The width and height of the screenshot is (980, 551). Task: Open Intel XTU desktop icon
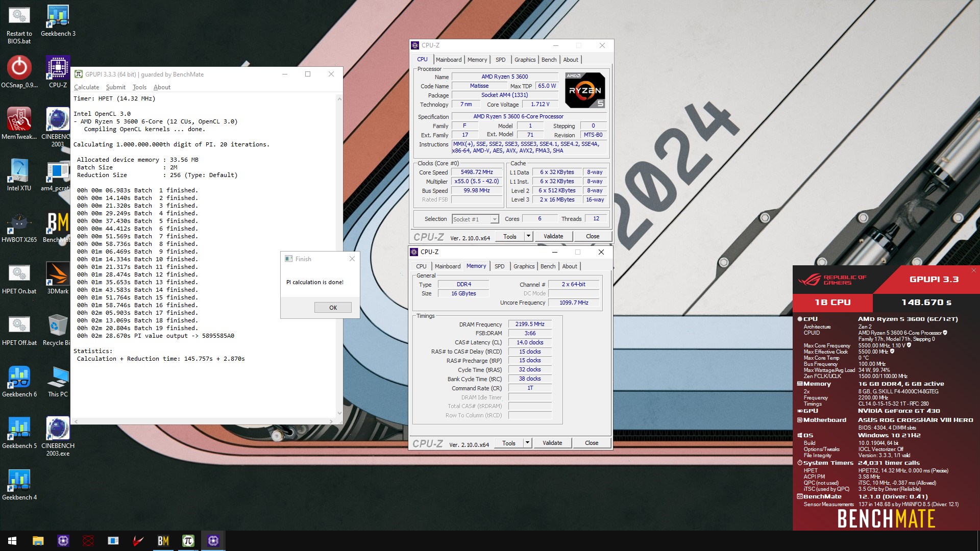click(19, 175)
